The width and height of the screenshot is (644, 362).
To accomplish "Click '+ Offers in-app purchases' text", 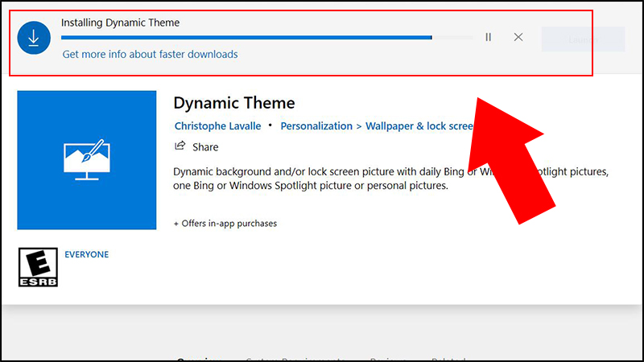I will pyautogui.click(x=225, y=224).
